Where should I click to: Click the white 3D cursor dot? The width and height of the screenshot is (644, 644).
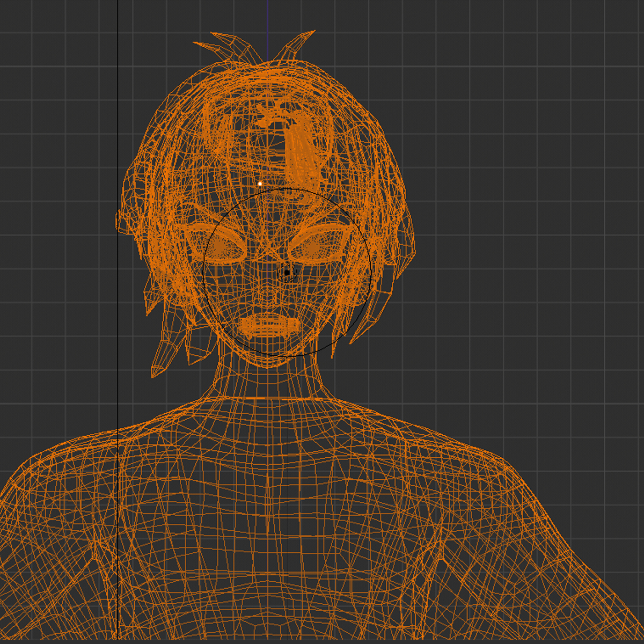[x=260, y=184]
